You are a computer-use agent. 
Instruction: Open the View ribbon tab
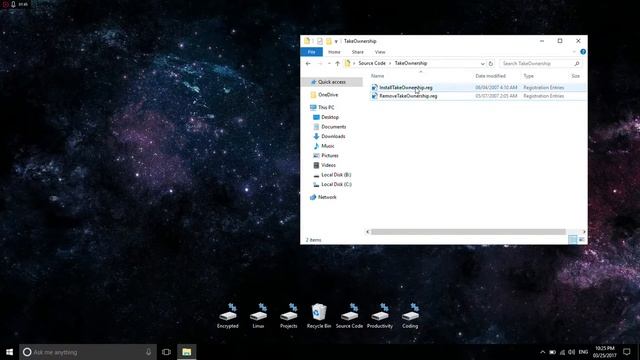[380, 52]
